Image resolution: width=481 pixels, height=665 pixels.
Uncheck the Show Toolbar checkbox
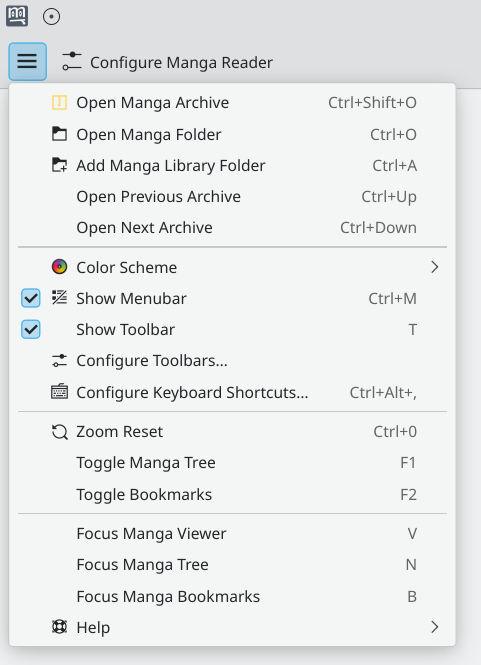(x=31, y=330)
